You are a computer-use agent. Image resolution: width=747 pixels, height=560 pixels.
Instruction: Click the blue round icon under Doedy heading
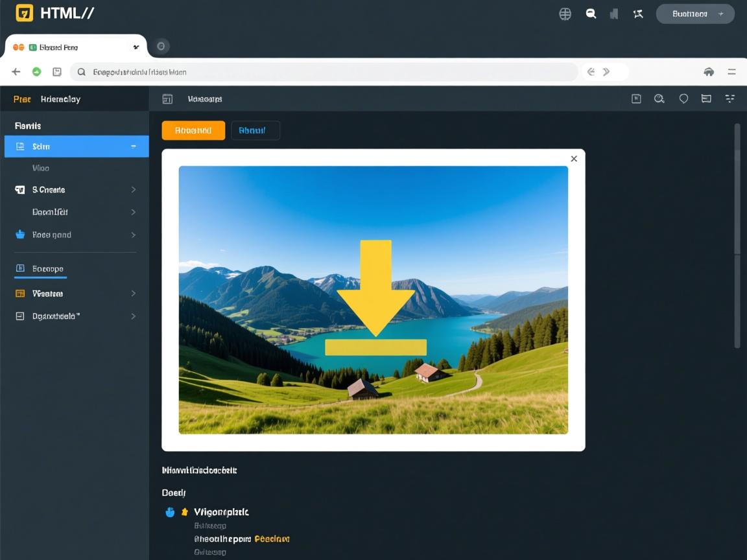coord(171,512)
